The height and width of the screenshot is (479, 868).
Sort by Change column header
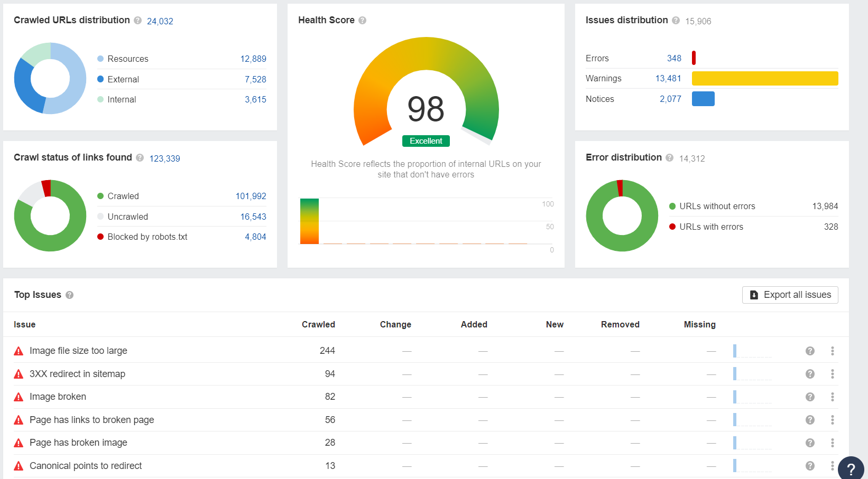[x=395, y=324]
